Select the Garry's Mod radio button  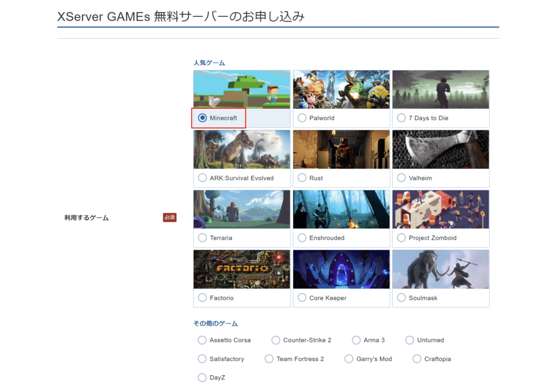(x=349, y=359)
